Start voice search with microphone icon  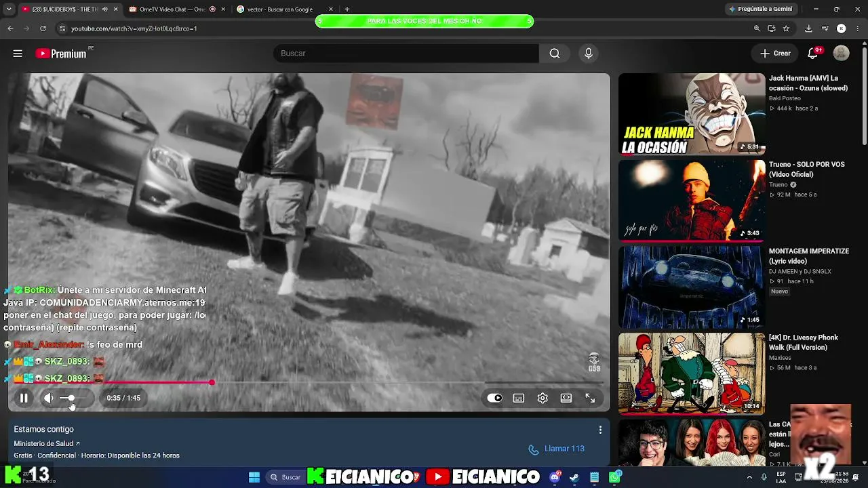pyautogui.click(x=588, y=54)
